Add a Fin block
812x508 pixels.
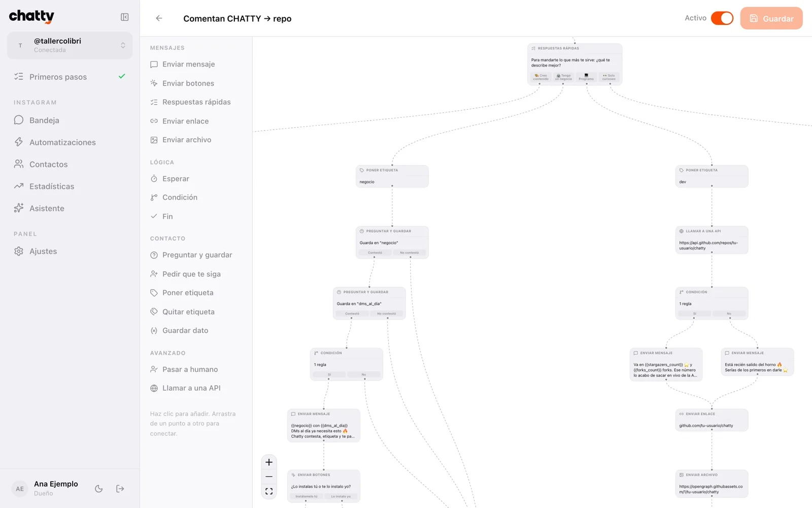click(x=196, y=216)
